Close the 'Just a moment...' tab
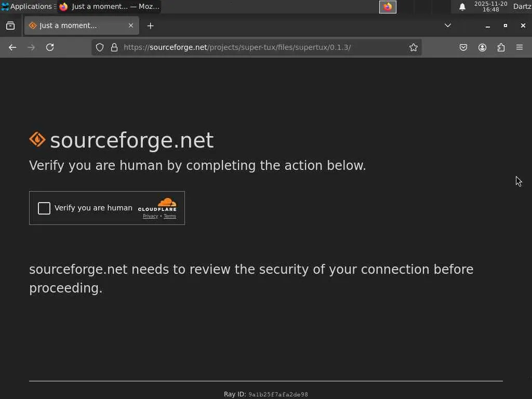The width and height of the screenshot is (532, 399). pos(131,25)
